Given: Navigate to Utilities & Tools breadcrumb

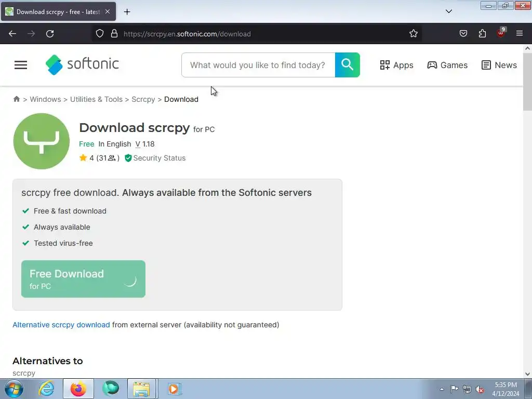Looking at the screenshot, I should (96, 99).
